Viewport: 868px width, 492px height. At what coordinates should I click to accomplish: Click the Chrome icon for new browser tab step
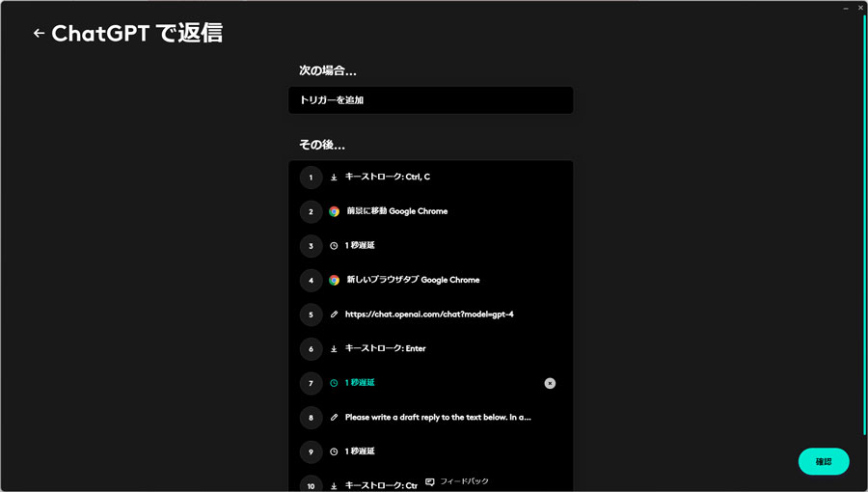(x=334, y=280)
